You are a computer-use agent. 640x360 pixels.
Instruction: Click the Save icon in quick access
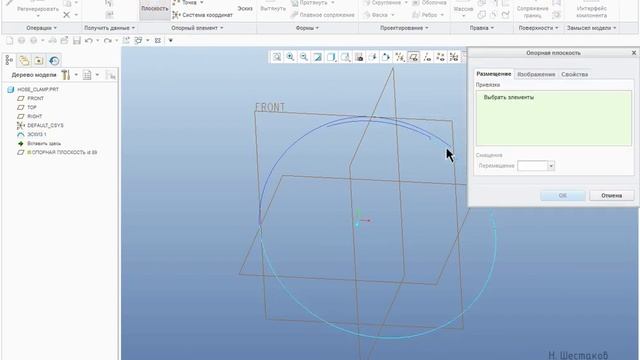(77, 40)
